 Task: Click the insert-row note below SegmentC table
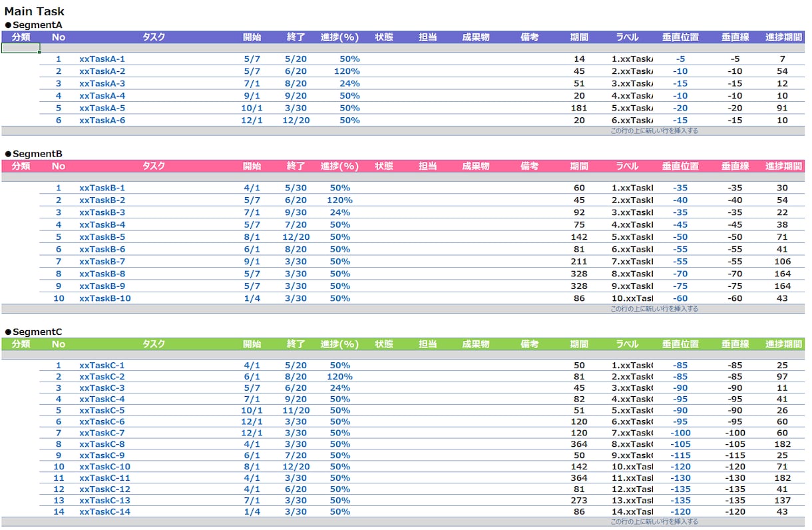pos(654,522)
